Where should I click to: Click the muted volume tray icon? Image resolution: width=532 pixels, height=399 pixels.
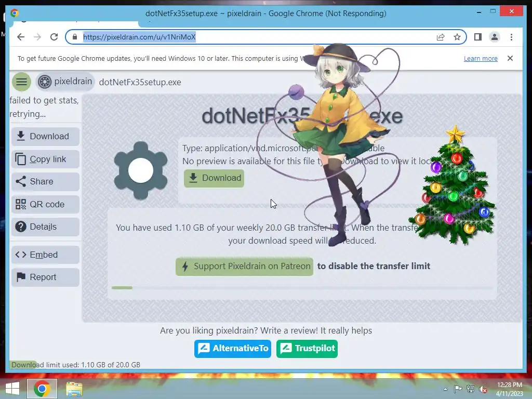pos(483,389)
